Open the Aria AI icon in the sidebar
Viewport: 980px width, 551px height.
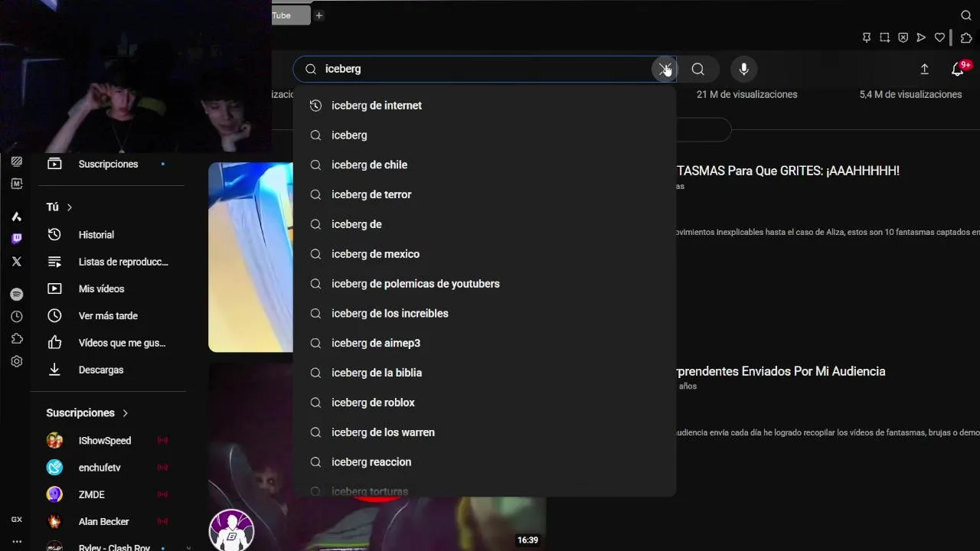point(17,217)
